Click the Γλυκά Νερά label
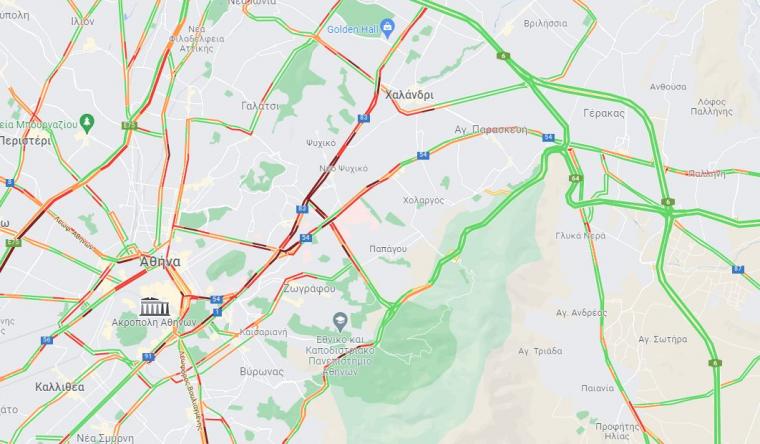The width and height of the screenshot is (760, 444). coord(581,236)
